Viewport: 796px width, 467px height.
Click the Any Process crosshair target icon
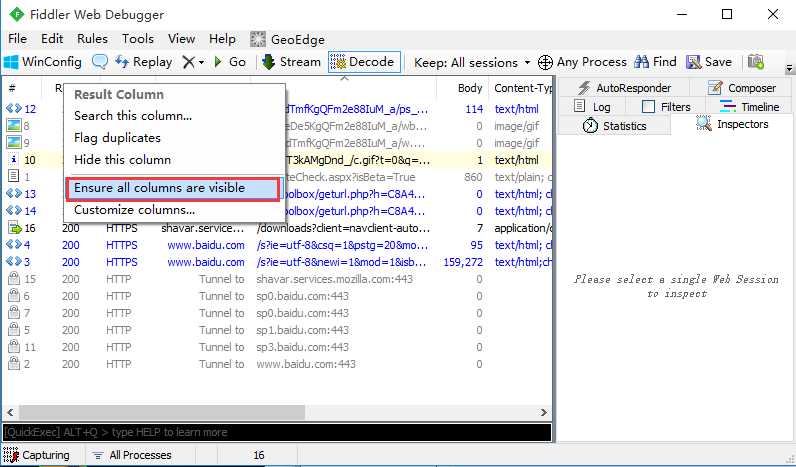click(x=545, y=62)
